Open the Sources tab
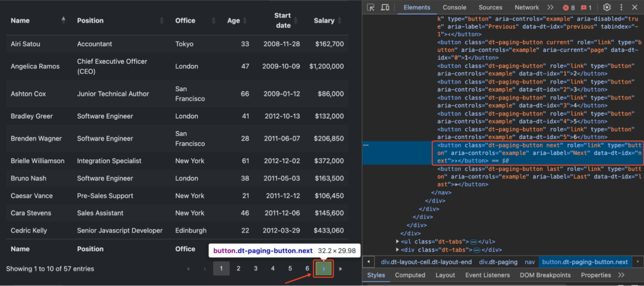This screenshot has height=286, width=644. pyautogui.click(x=491, y=7)
